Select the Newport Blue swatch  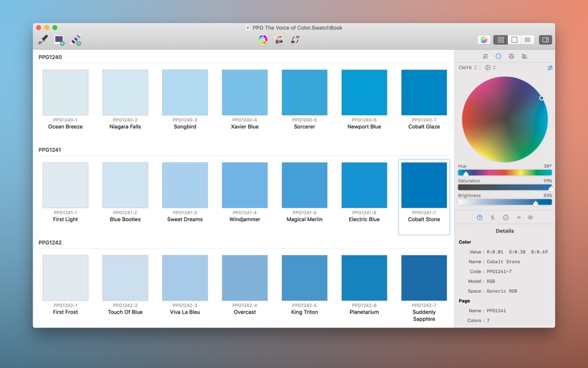coord(364,92)
